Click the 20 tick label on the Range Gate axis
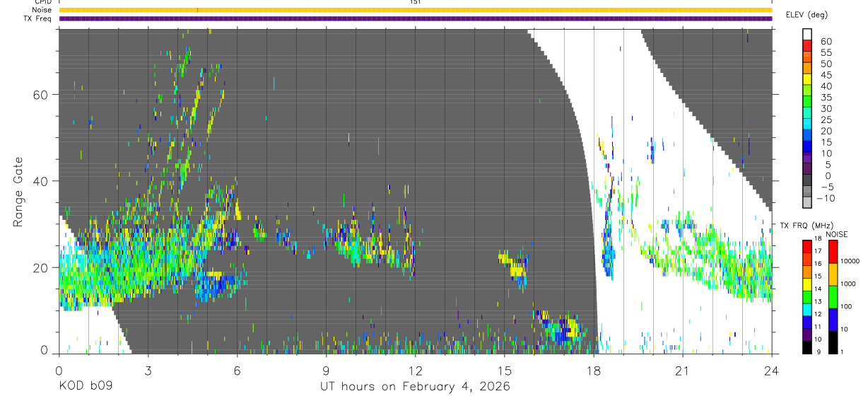868x401 pixels. click(x=42, y=267)
